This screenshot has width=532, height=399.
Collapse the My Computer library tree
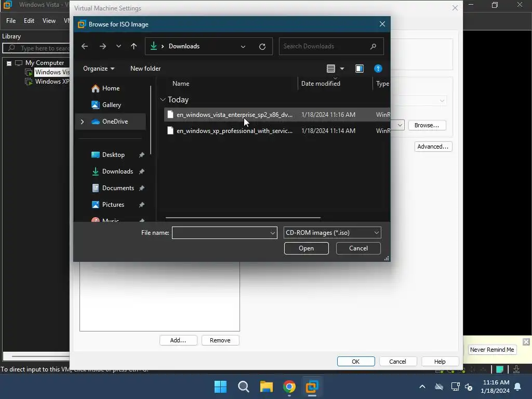pos(9,63)
